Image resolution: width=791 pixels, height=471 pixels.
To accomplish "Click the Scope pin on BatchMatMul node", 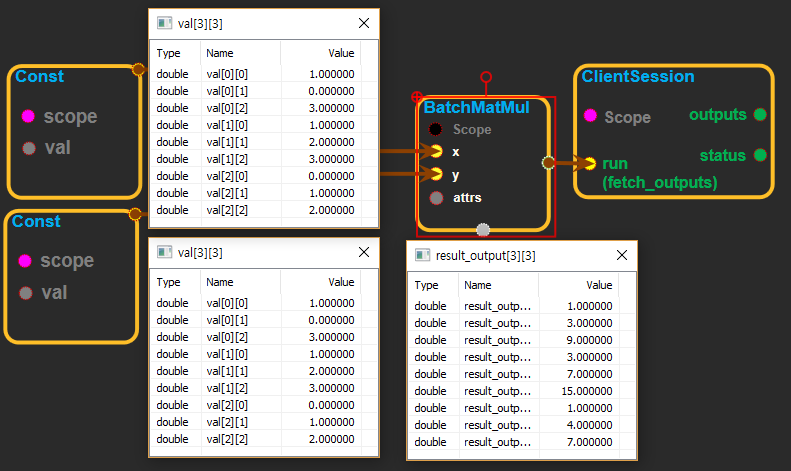I will point(435,129).
